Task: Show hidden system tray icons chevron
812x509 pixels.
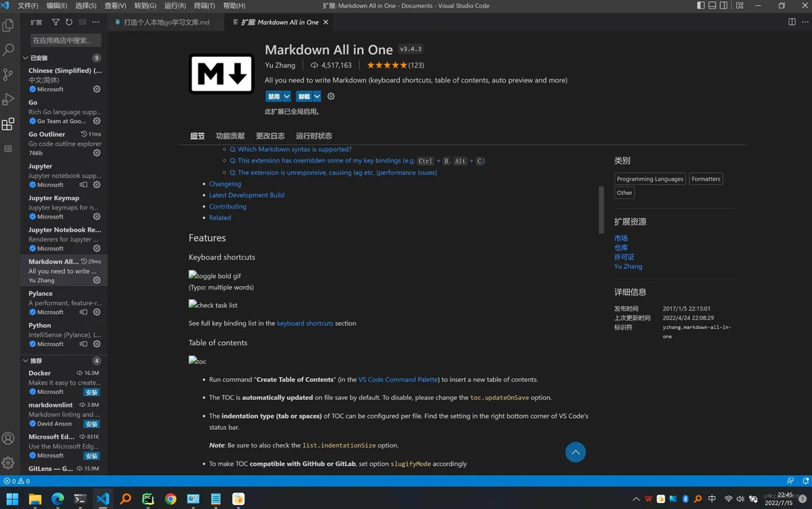Action: [636, 500]
